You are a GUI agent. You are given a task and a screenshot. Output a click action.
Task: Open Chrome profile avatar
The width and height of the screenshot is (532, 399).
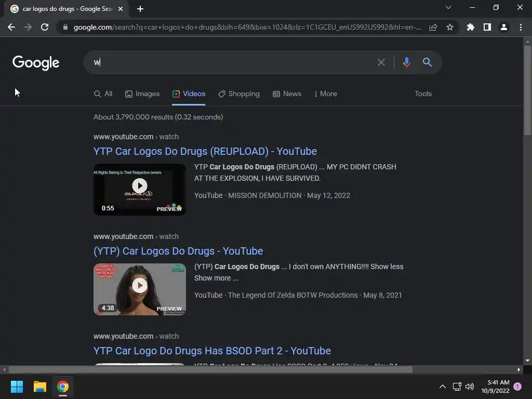504,27
